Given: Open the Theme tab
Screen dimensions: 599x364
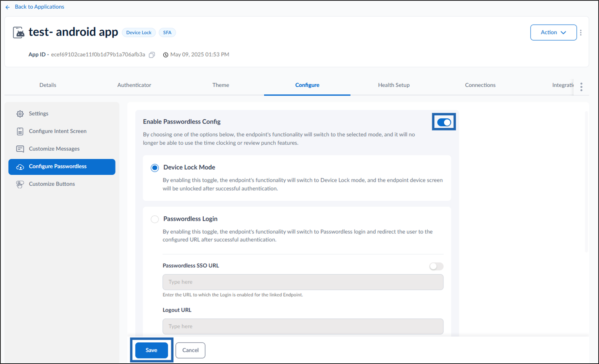Looking at the screenshot, I should (x=221, y=85).
